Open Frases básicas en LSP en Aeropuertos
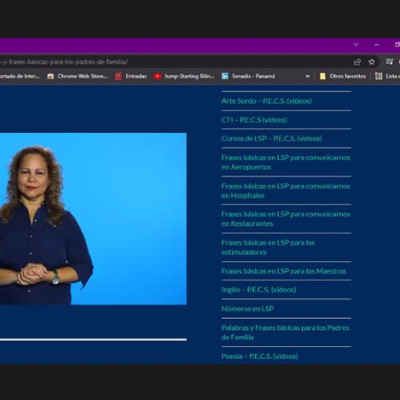400x400 pixels. click(286, 162)
